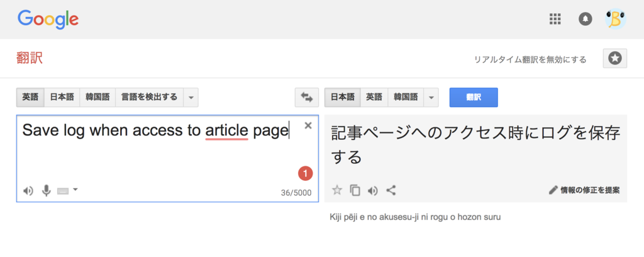Select 日本語 as the target language
Viewport: 644px width, 257px height.
343,98
